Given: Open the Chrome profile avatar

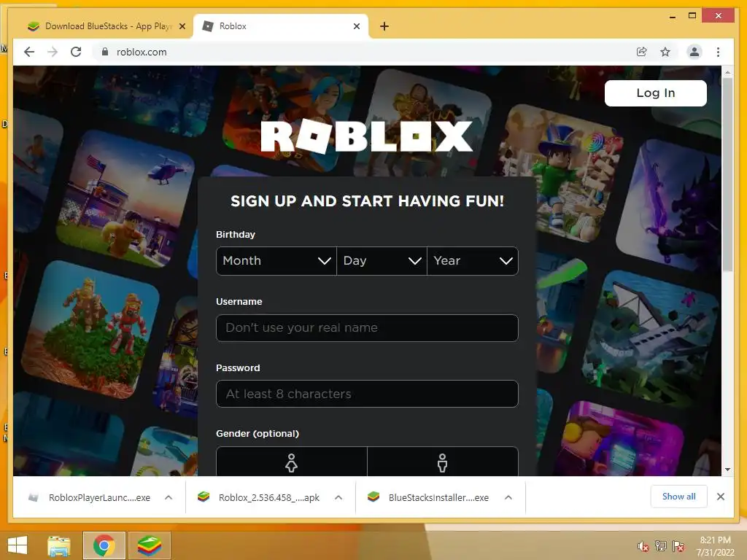Looking at the screenshot, I should pos(694,52).
